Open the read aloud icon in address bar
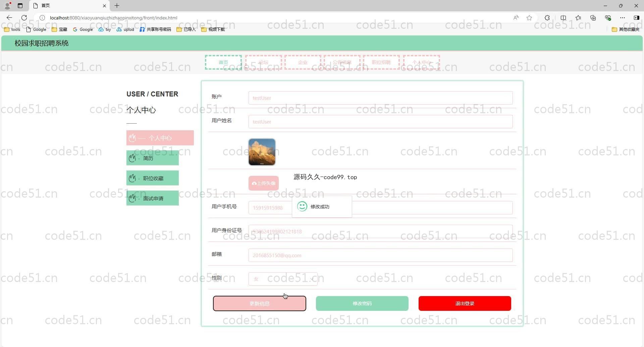 [x=516, y=18]
